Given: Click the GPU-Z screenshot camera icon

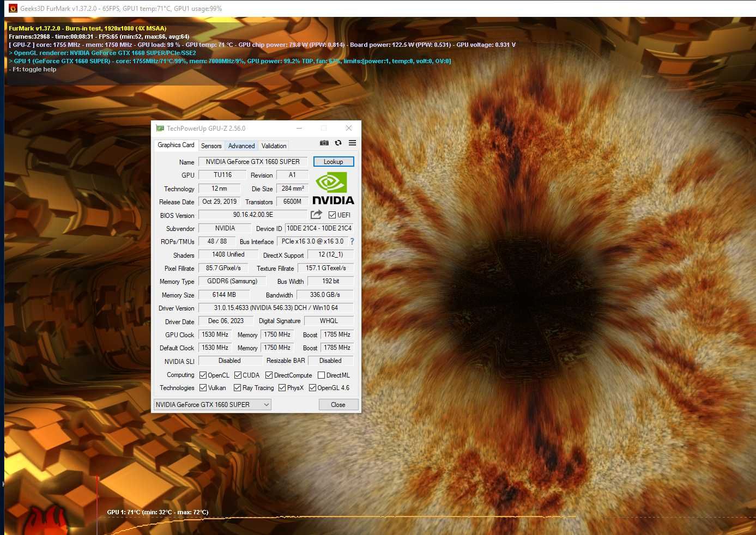Looking at the screenshot, I should [x=324, y=143].
